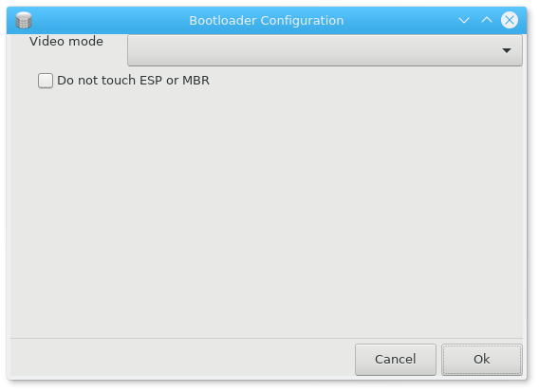Apply bootloader configuration with Ok
Image resolution: width=539 pixels, height=392 pixels.
click(x=482, y=360)
